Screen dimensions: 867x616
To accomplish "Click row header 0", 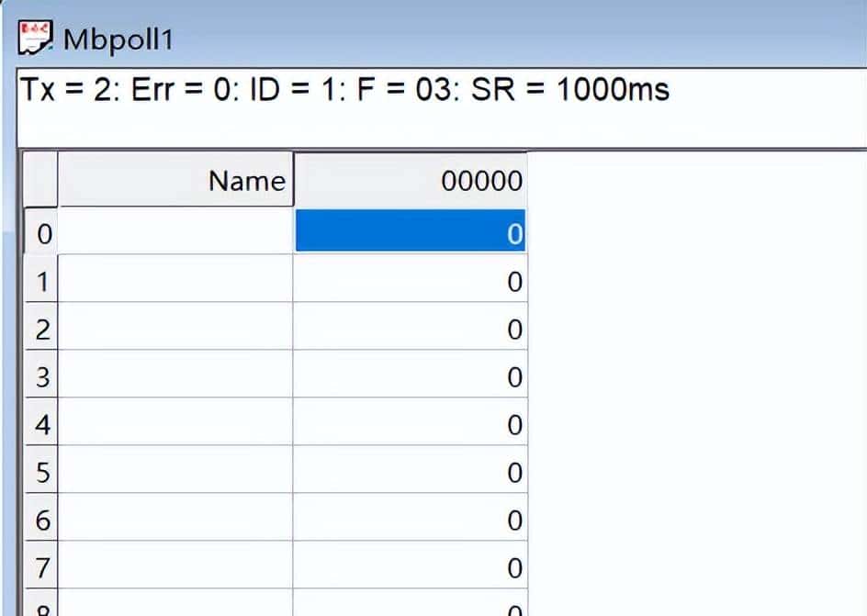I will 41,232.
